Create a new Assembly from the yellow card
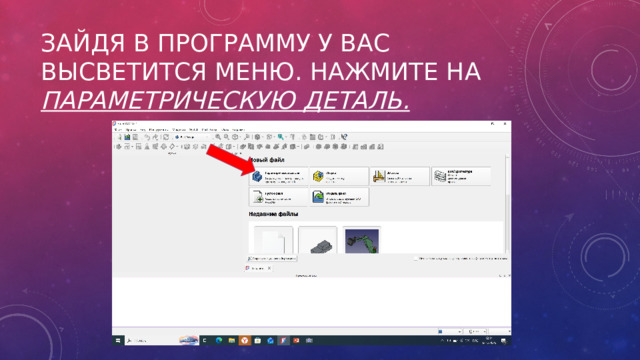The image size is (640, 360). [339, 176]
